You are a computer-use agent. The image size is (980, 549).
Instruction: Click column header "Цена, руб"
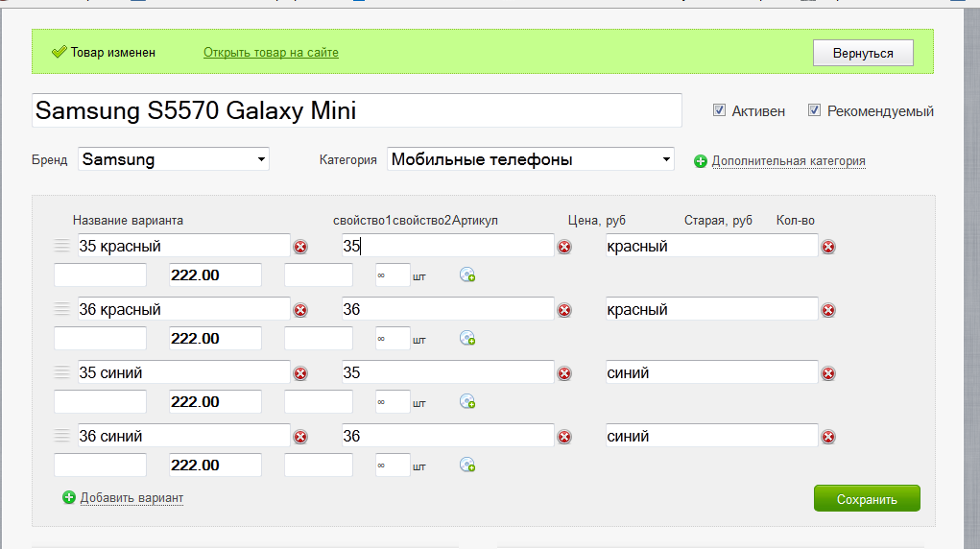pyautogui.click(x=597, y=220)
